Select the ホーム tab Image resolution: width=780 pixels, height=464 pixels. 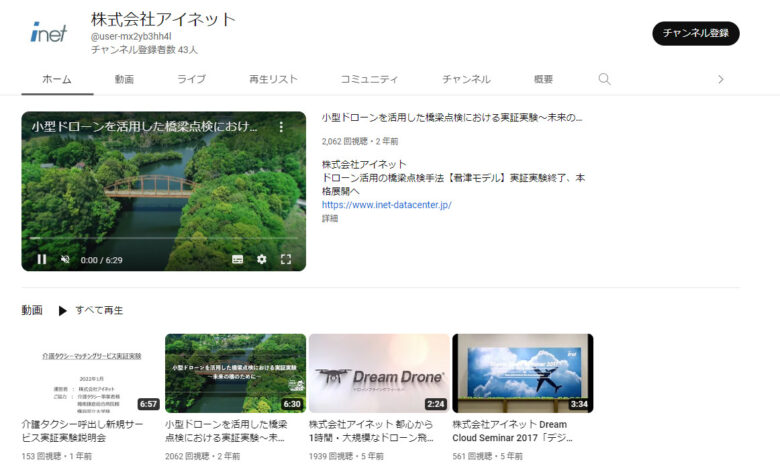click(x=57, y=79)
